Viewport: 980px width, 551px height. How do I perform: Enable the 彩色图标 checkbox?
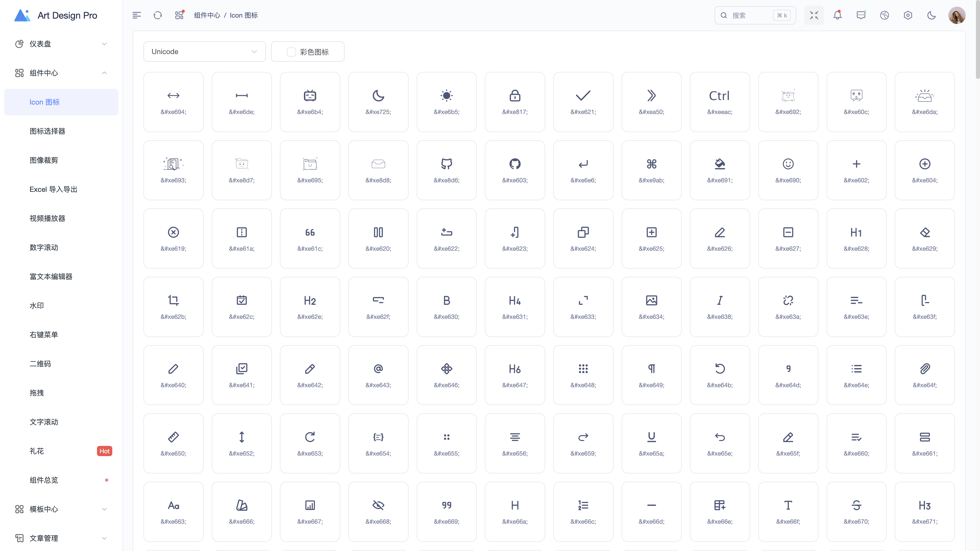click(x=291, y=52)
